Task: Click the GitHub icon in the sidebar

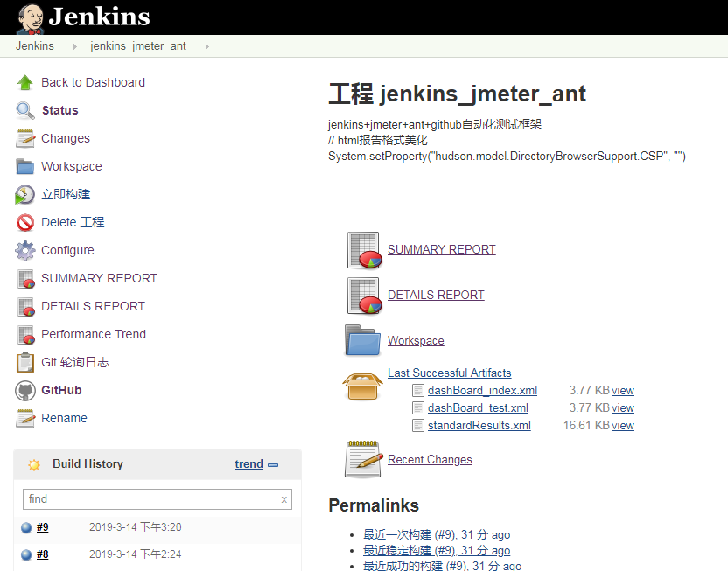Action: (24, 390)
